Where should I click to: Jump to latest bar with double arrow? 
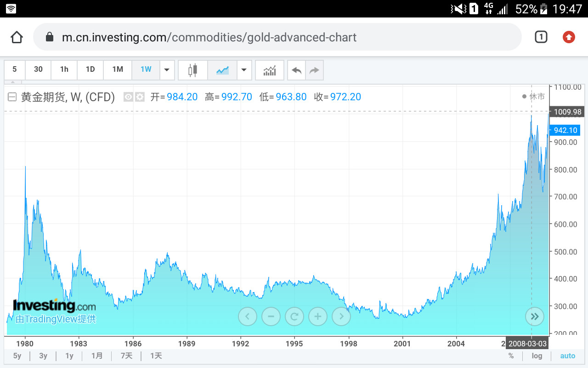tap(535, 316)
